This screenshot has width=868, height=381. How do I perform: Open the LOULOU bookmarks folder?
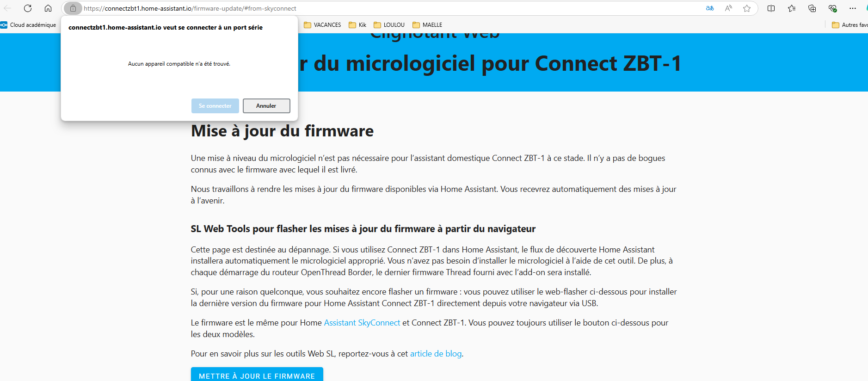point(389,25)
